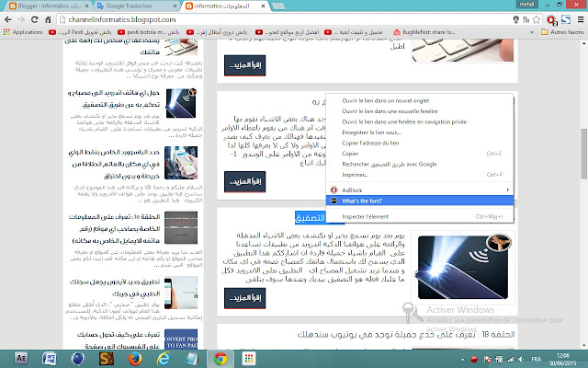Image resolution: width=588 pixels, height=368 pixels.
Task: Choose 'What's the font?' menu entry
Action: 420,201
